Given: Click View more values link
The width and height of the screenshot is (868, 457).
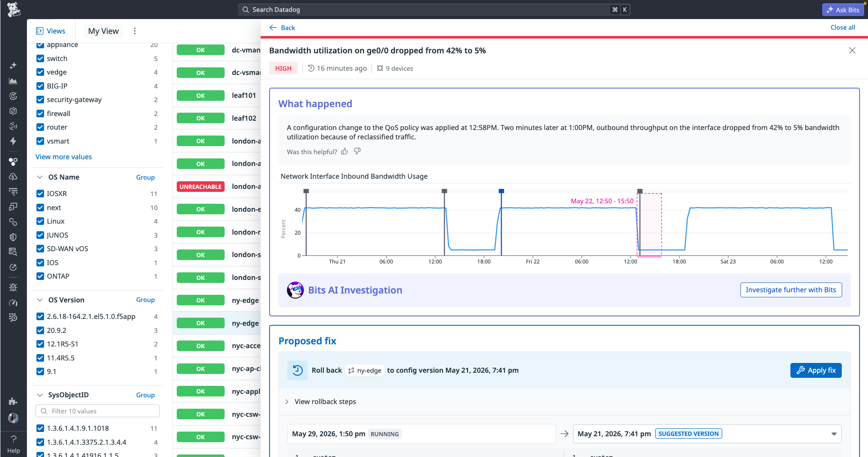Looking at the screenshot, I should (x=64, y=157).
